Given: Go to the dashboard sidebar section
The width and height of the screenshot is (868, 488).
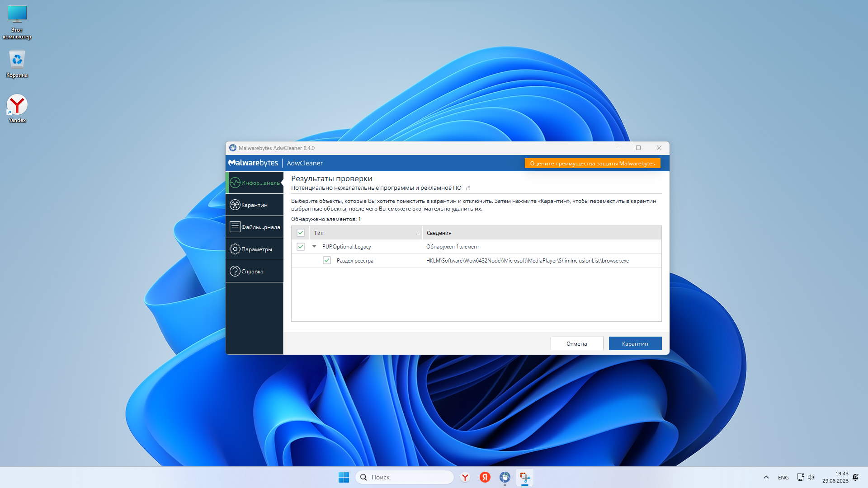Looking at the screenshot, I should (254, 183).
